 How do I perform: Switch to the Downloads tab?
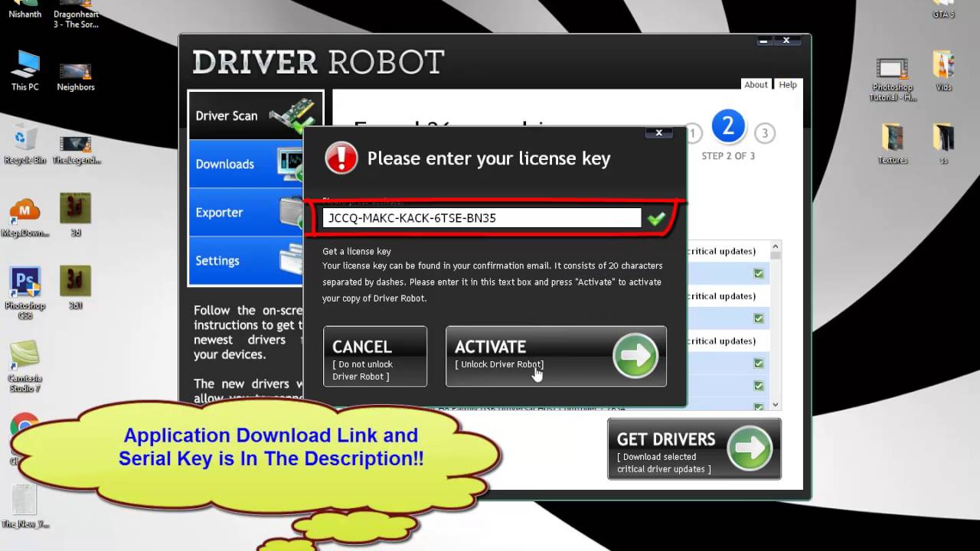247,164
